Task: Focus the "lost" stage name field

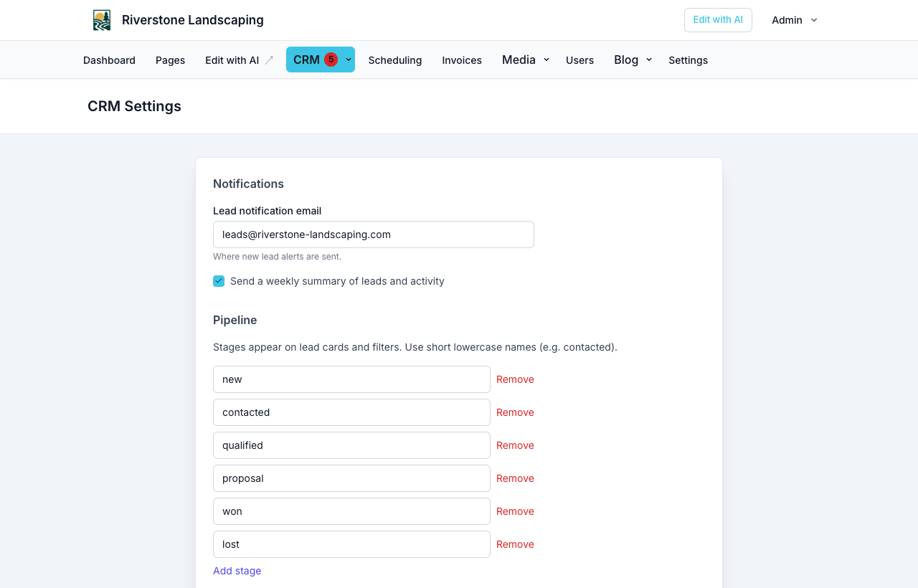Action: click(351, 544)
